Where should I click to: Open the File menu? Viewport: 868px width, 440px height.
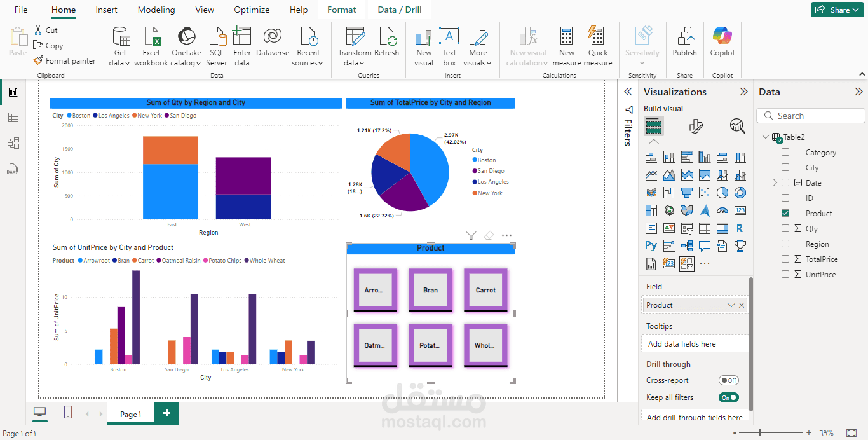(21, 10)
